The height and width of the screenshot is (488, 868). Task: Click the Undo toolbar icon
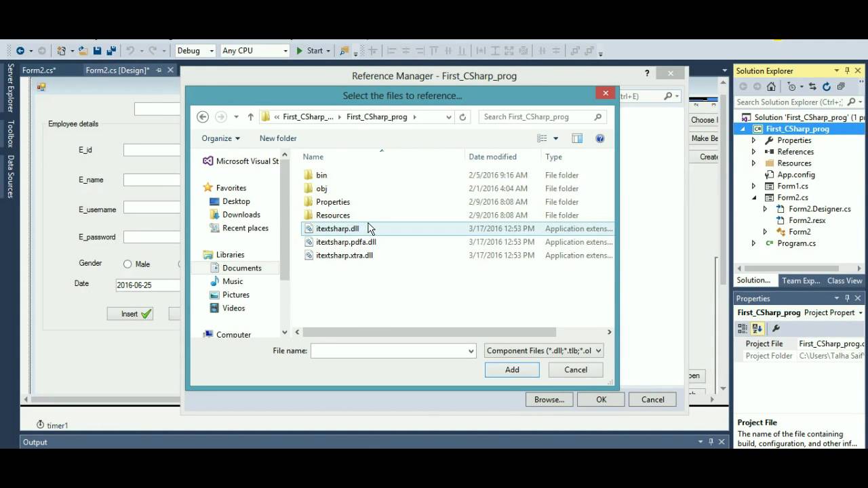coord(130,51)
